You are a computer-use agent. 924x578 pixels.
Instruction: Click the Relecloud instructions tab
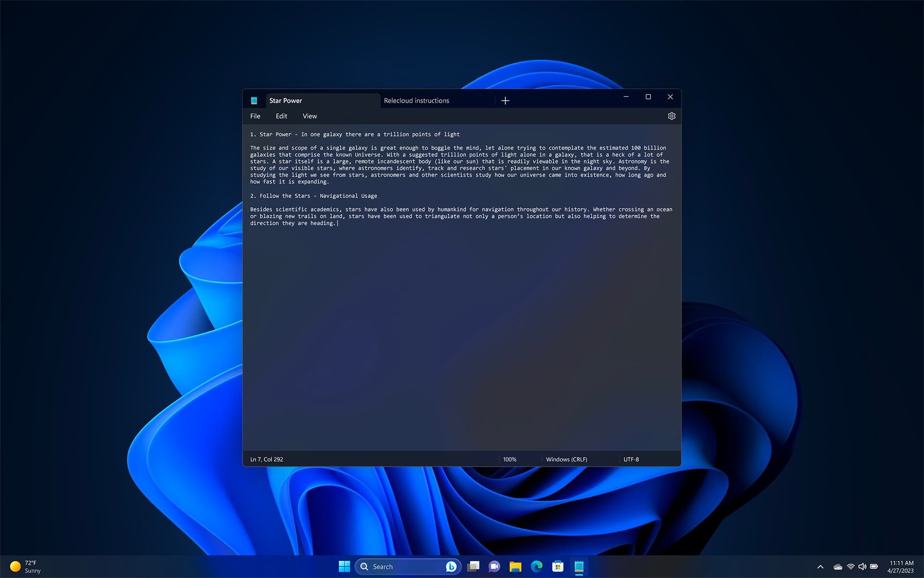point(416,100)
